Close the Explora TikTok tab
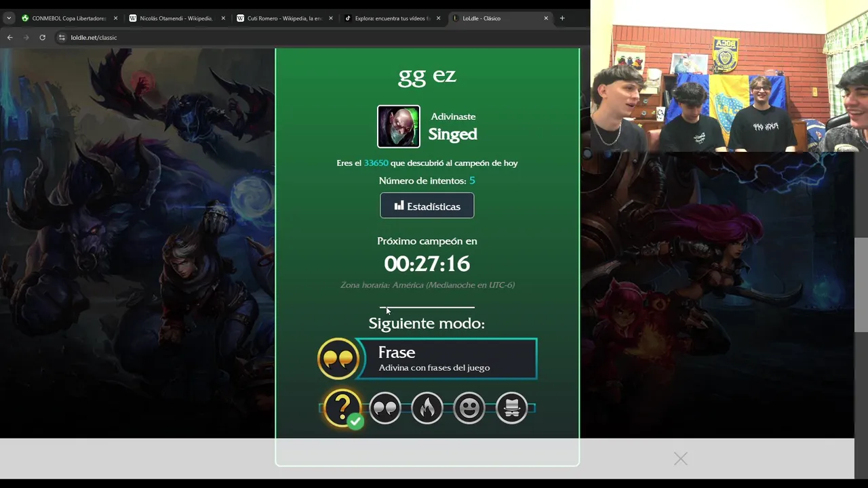This screenshot has height=488, width=868. click(x=438, y=18)
